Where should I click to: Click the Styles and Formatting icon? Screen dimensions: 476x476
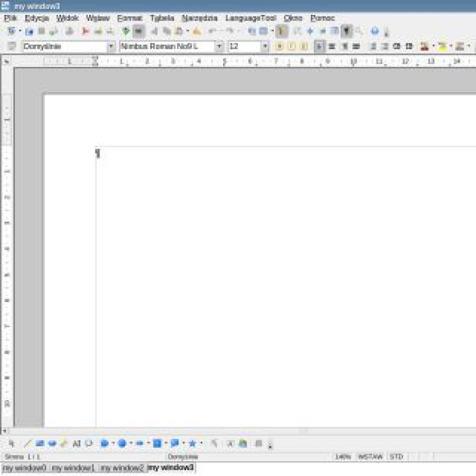tap(12, 46)
